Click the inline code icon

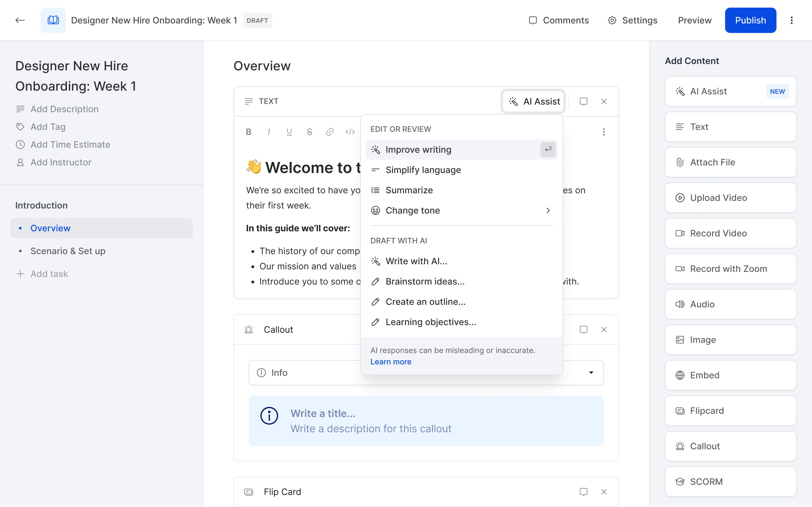(x=350, y=132)
